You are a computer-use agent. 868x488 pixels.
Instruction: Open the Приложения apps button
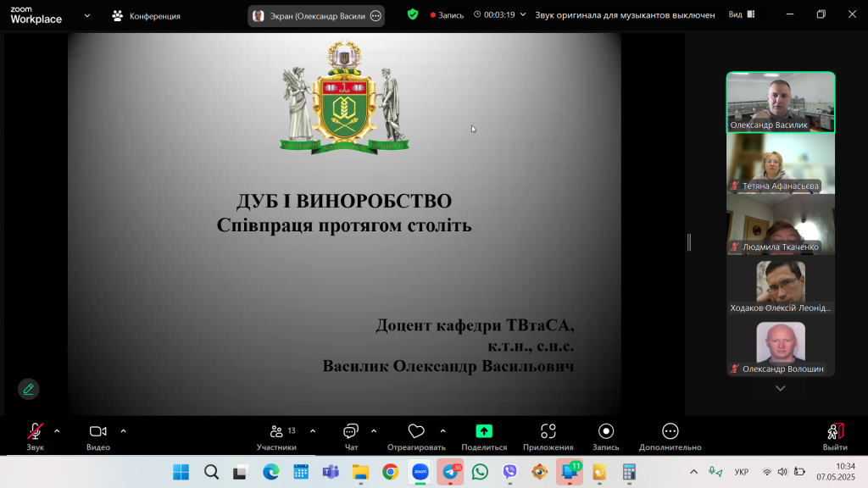point(548,436)
